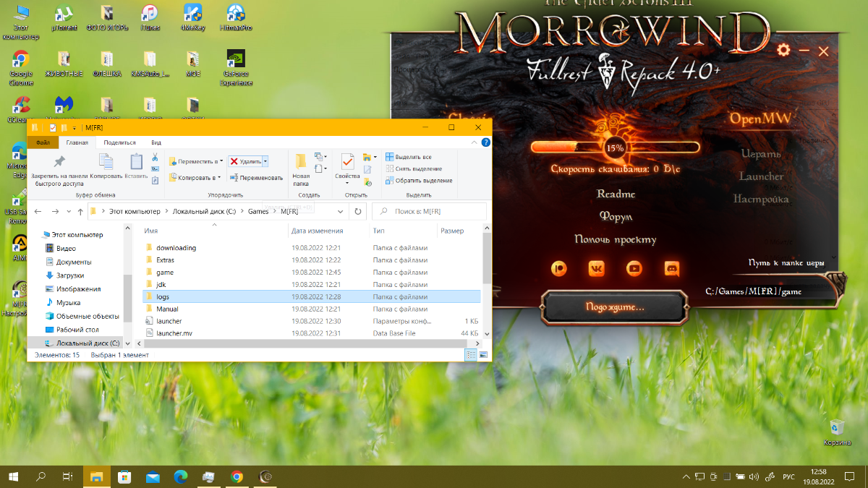868x488 pixels.
Task: Open the Файл menu in Explorer
Action: pos(43,143)
